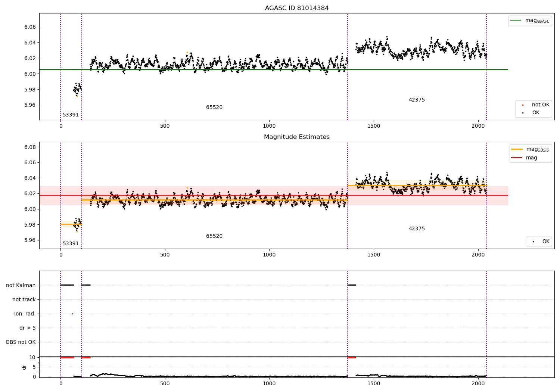Click the 5.96 y-tick in the top plot
The image size is (560, 392).
[30, 105]
